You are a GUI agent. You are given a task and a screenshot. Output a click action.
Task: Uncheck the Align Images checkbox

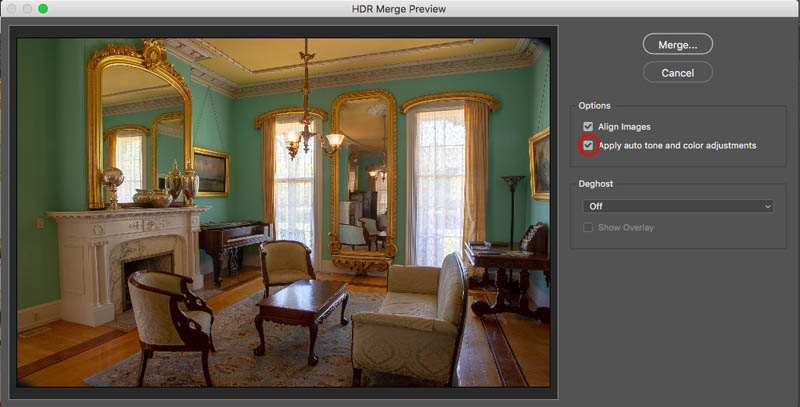point(588,126)
